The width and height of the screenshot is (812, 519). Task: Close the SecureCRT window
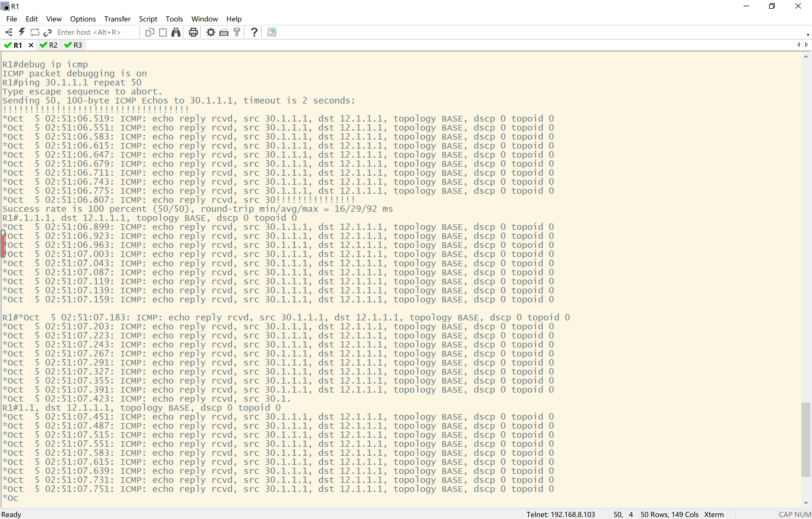tap(798, 6)
